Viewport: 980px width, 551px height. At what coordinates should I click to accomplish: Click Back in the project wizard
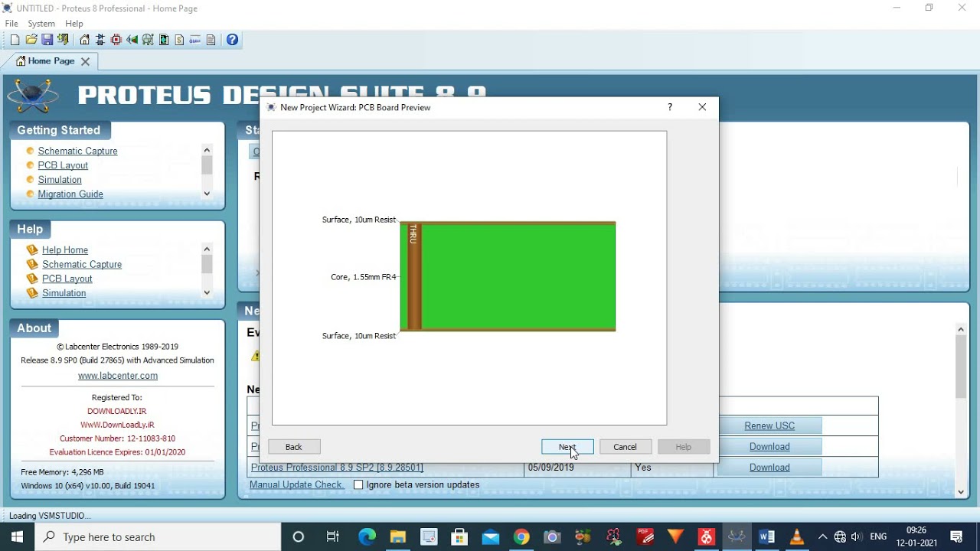click(x=294, y=447)
